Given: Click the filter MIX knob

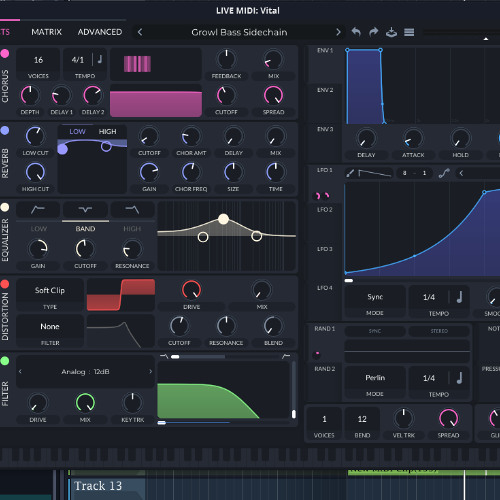Looking at the screenshot, I should point(85,403).
